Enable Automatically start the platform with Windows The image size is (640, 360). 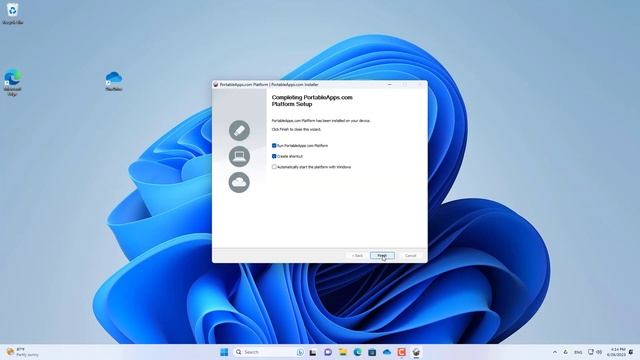274,167
